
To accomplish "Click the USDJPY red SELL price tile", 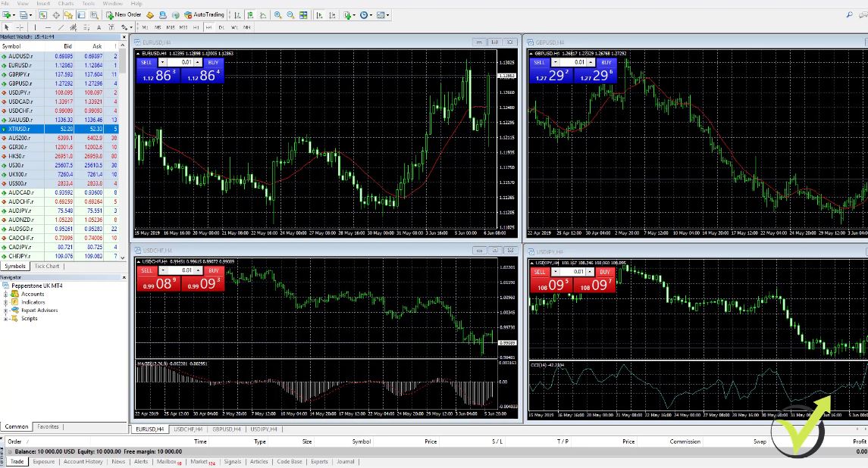I will point(544,285).
